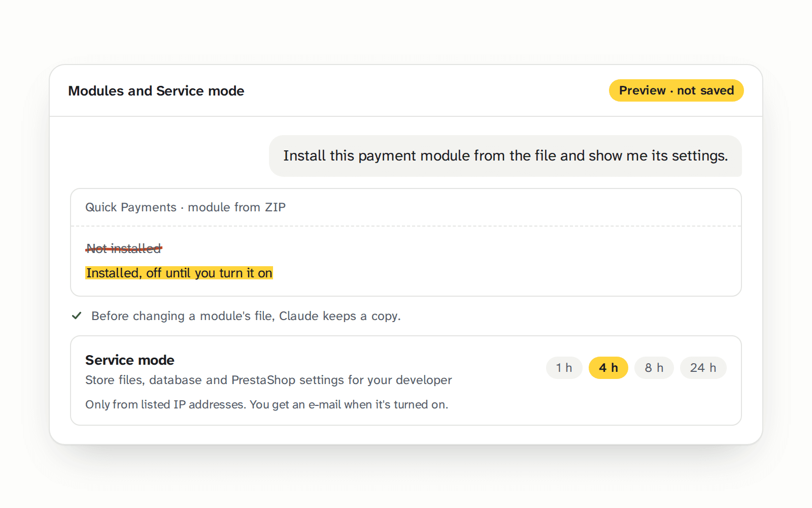
Task: Click the "Preview · not saved" badge
Action: coord(676,90)
